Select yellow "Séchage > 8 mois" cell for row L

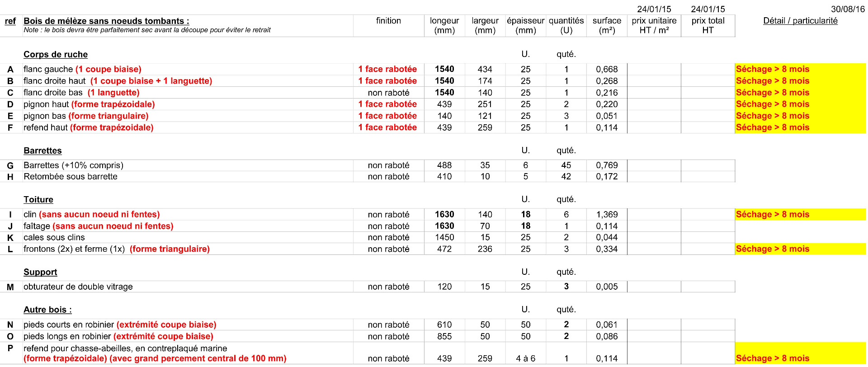coord(800,249)
